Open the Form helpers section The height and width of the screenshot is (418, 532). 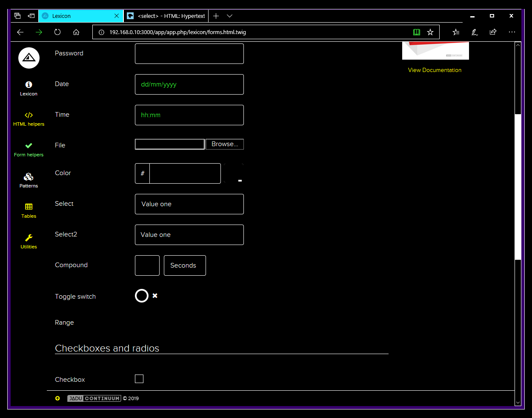[29, 150]
